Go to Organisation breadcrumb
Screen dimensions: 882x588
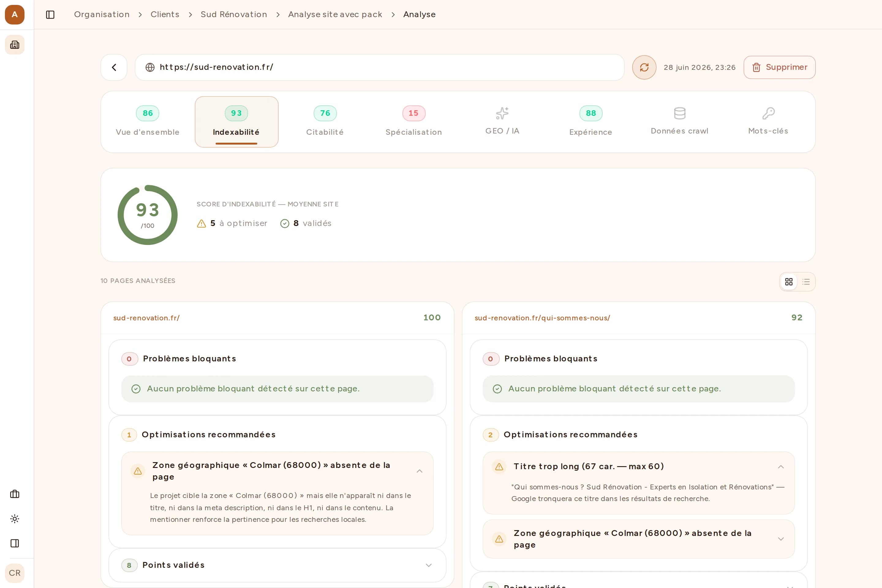102,15
